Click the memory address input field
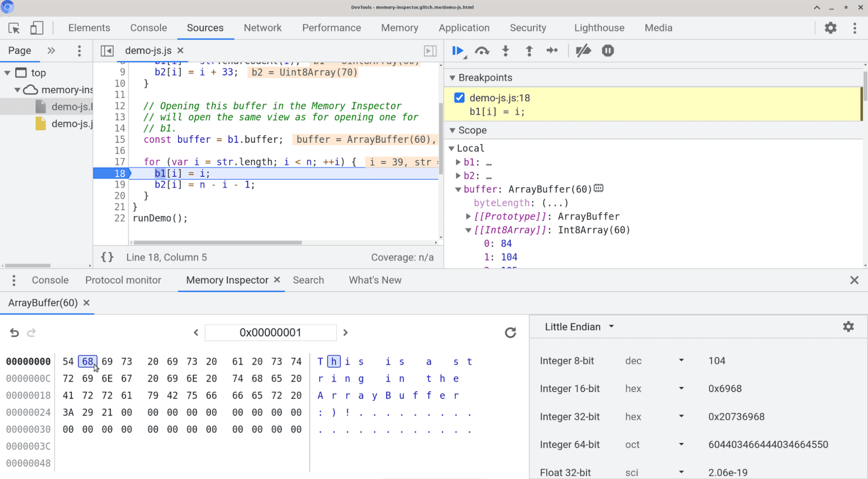The width and height of the screenshot is (868, 479). [270, 332]
